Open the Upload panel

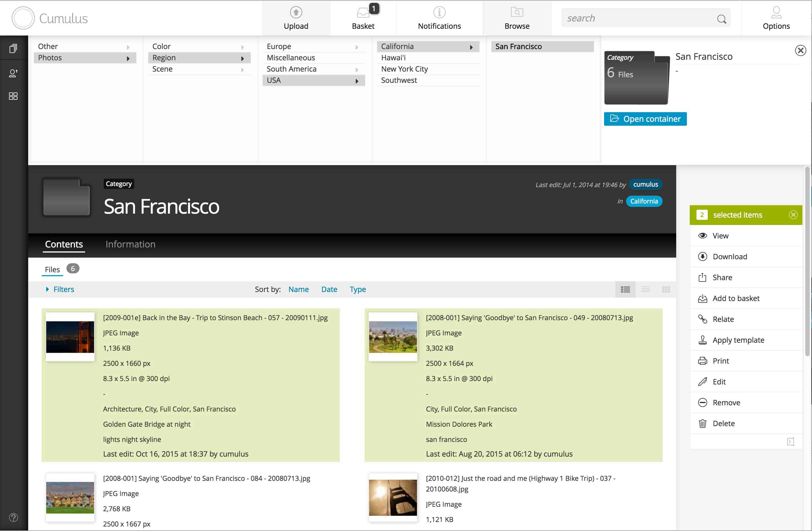(296, 18)
